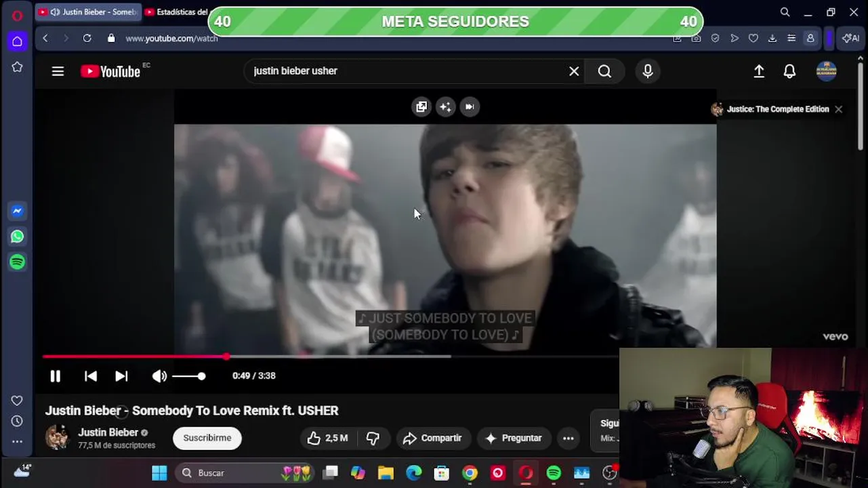Click Opera search tabs magnifier

tap(785, 12)
